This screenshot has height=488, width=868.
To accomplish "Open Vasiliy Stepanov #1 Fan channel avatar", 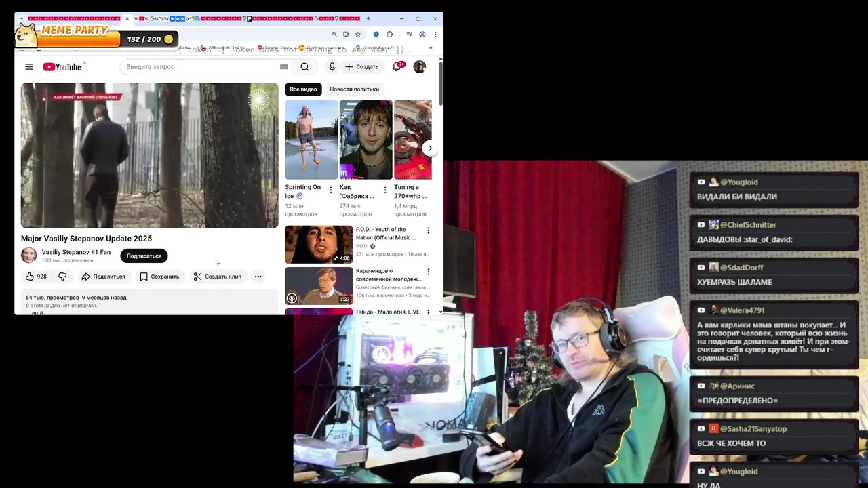I will pos(28,256).
